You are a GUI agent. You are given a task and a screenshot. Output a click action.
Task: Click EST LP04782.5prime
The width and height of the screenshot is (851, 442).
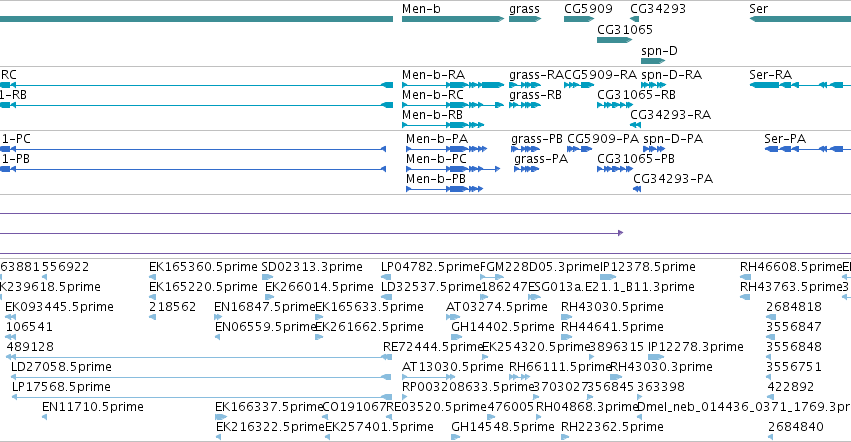386,277
